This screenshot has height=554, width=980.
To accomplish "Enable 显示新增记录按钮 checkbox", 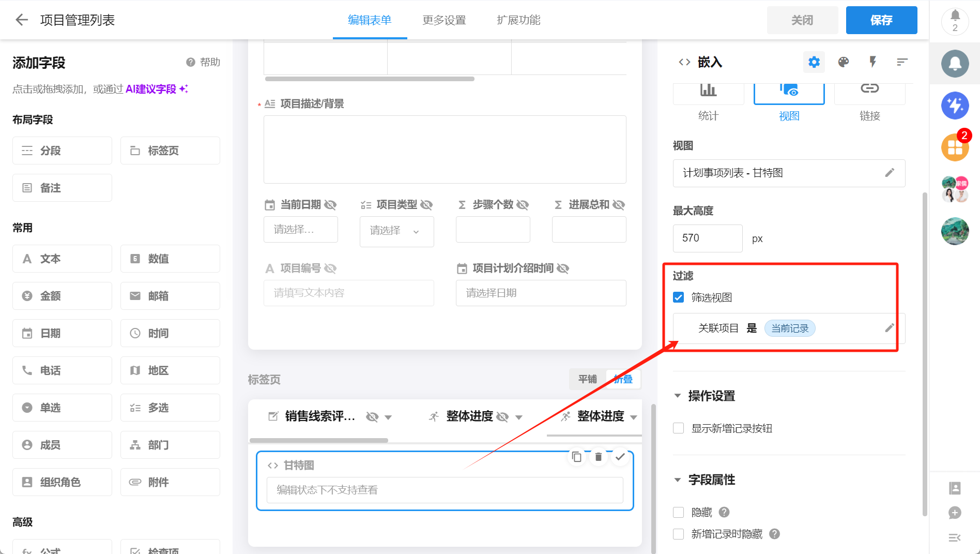I will click(x=679, y=428).
